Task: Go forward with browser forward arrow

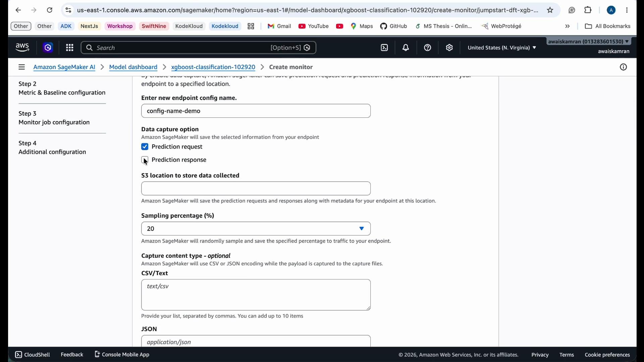Action: [x=34, y=10]
